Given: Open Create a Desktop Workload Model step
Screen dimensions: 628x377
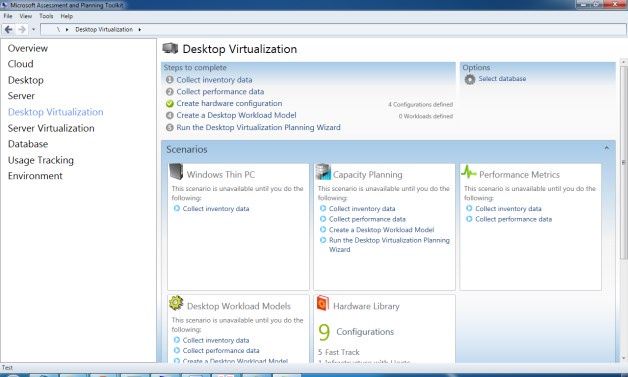Looking at the screenshot, I should pos(236,115).
